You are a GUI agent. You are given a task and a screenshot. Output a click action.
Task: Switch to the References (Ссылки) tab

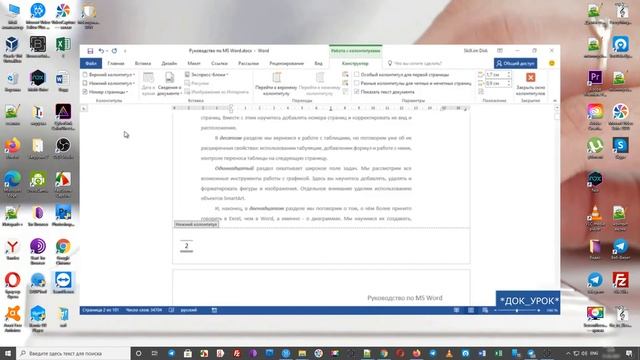(219, 63)
